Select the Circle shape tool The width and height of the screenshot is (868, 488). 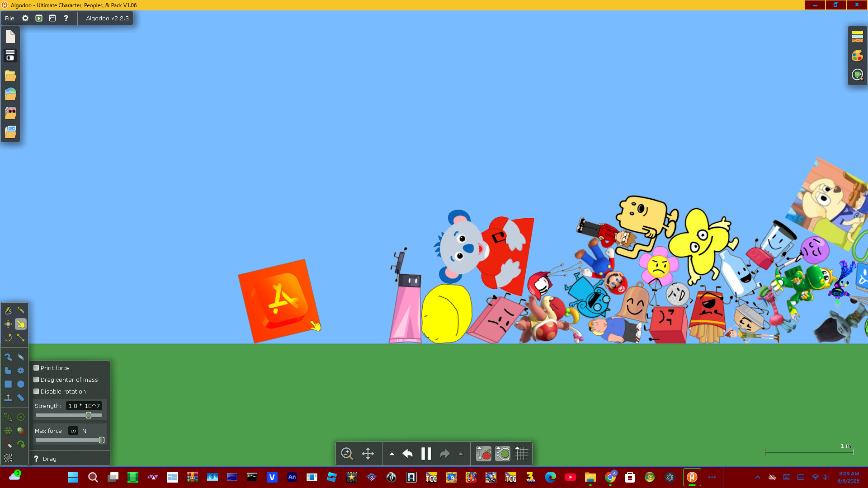pyautogui.click(x=21, y=384)
